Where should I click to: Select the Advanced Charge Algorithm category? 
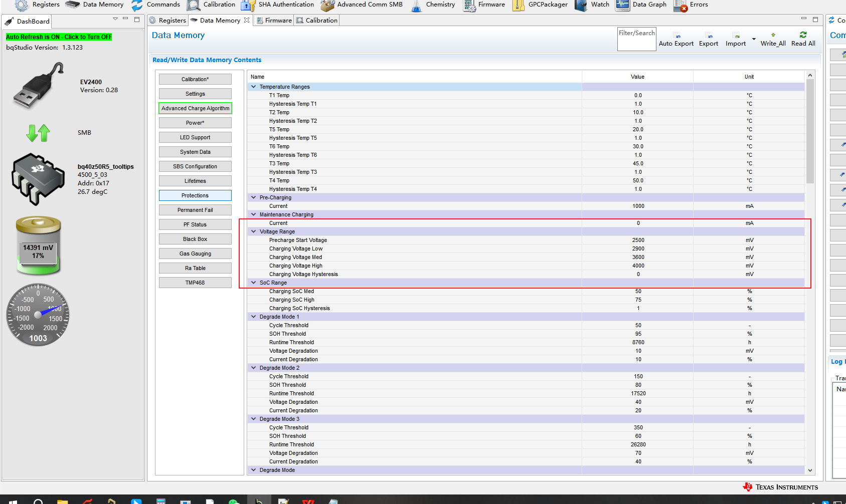pyautogui.click(x=195, y=108)
